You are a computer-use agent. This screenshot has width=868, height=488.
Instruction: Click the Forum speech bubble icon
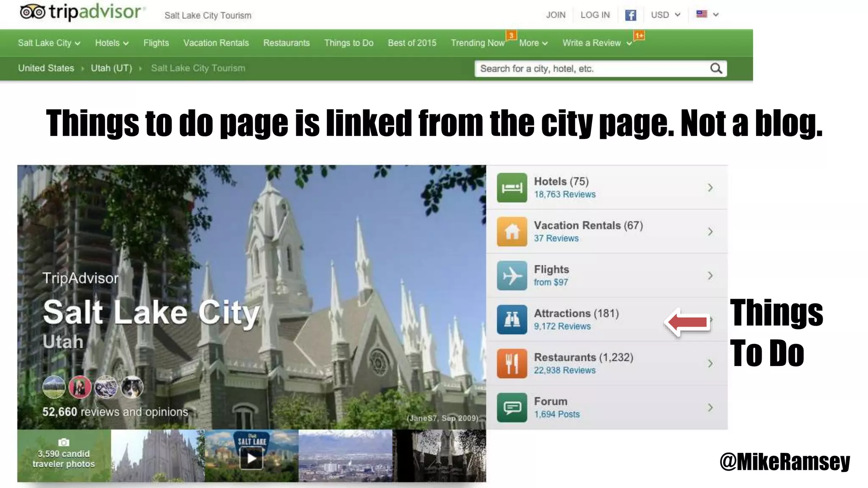click(512, 408)
